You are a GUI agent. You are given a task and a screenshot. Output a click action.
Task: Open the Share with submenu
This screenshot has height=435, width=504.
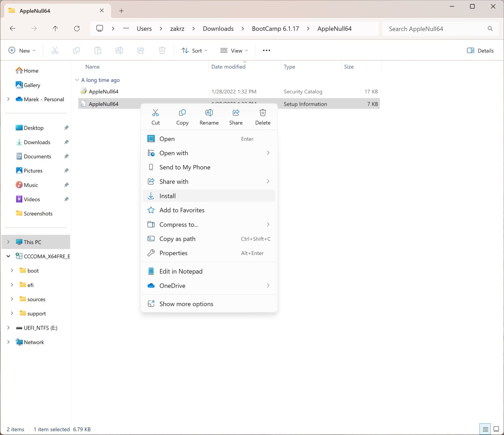pyautogui.click(x=209, y=182)
